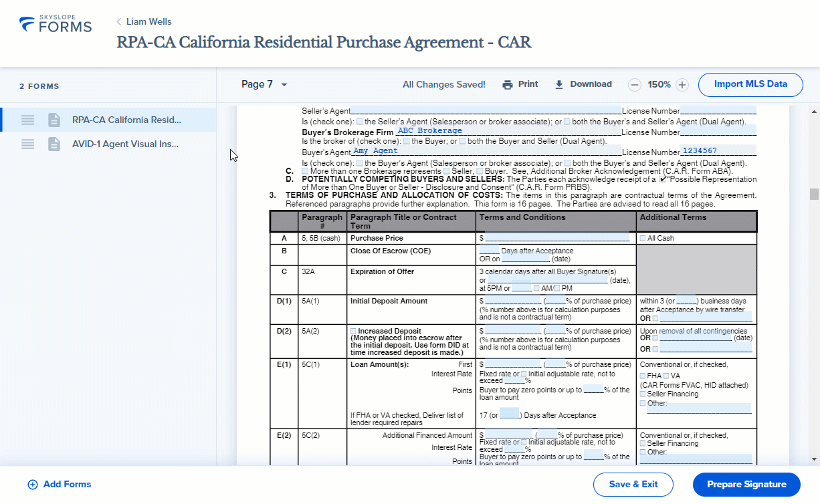Check Initial adjustable rate in row E(1)

click(x=524, y=374)
